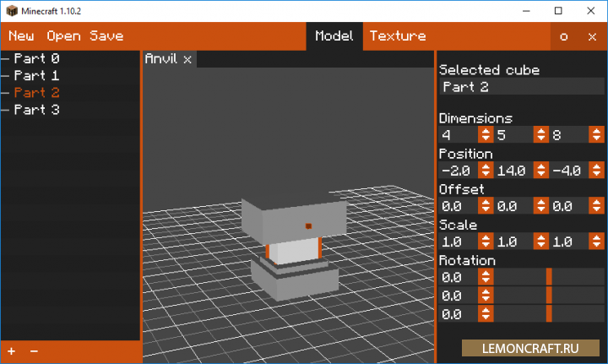This screenshot has width=608, height=364.
Task: Adjust Position X stepper arrows
Action: click(486, 171)
